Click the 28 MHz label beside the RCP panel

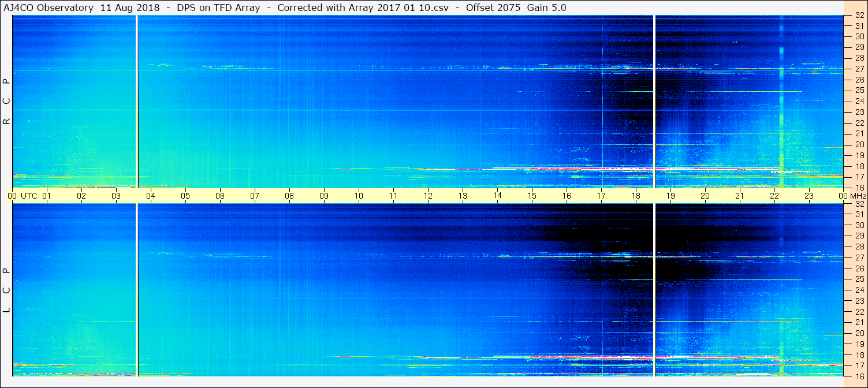click(859, 58)
